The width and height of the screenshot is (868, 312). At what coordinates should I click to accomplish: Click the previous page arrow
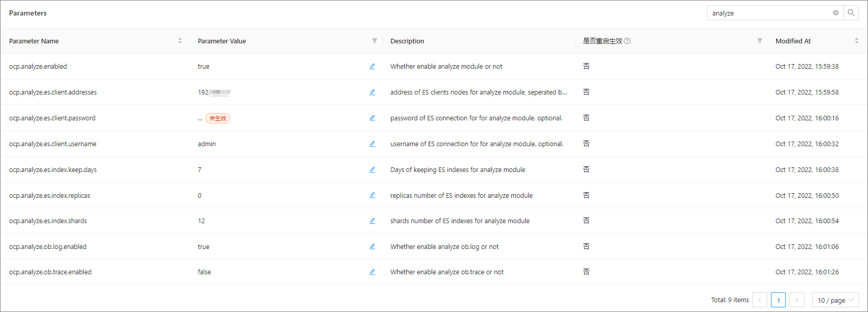coord(760,300)
